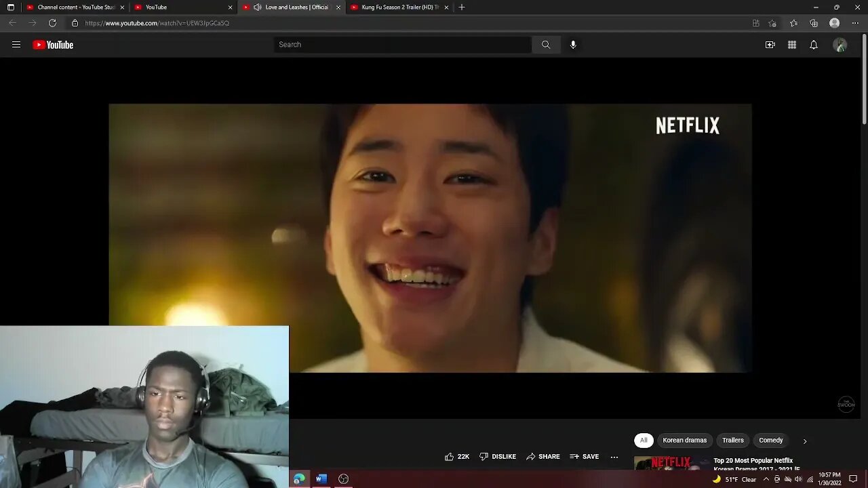
Task: Save the video to a playlist
Action: [585, 457]
